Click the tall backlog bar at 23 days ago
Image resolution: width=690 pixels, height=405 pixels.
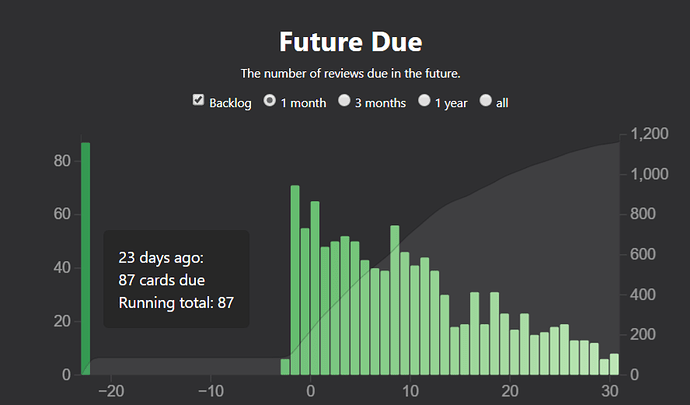pyautogui.click(x=85, y=258)
